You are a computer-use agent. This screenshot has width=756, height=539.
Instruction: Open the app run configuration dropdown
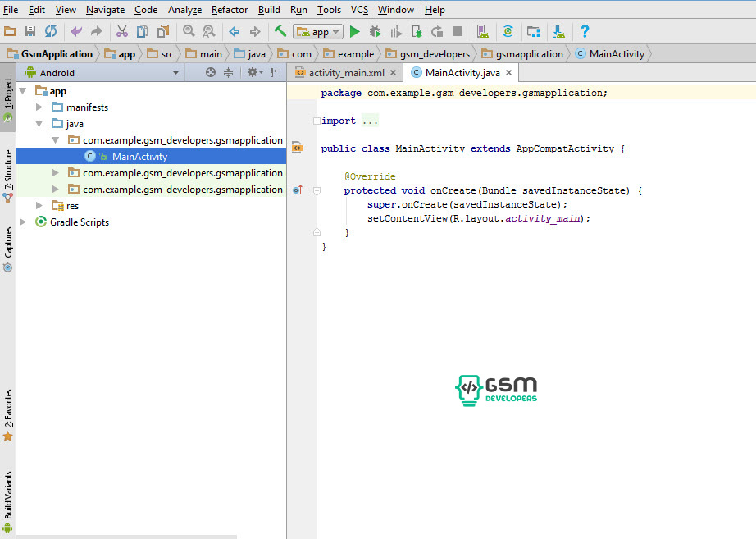[318, 32]
